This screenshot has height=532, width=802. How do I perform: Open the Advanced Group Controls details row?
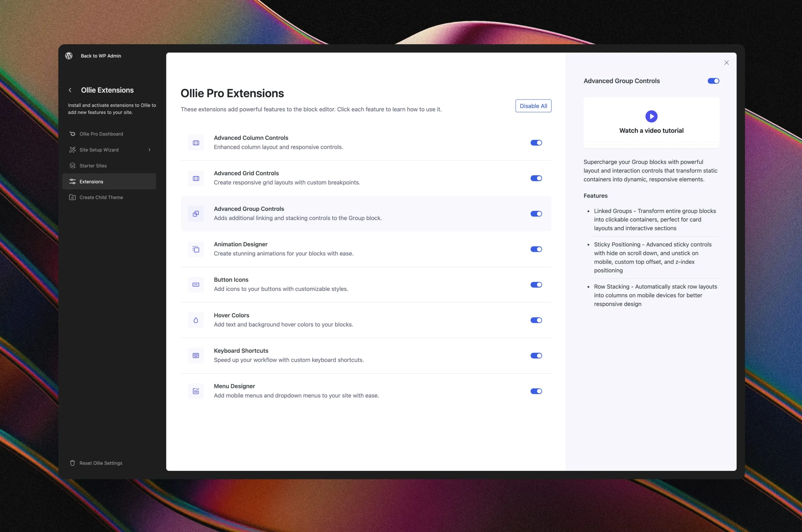click(x=297, y=213)
